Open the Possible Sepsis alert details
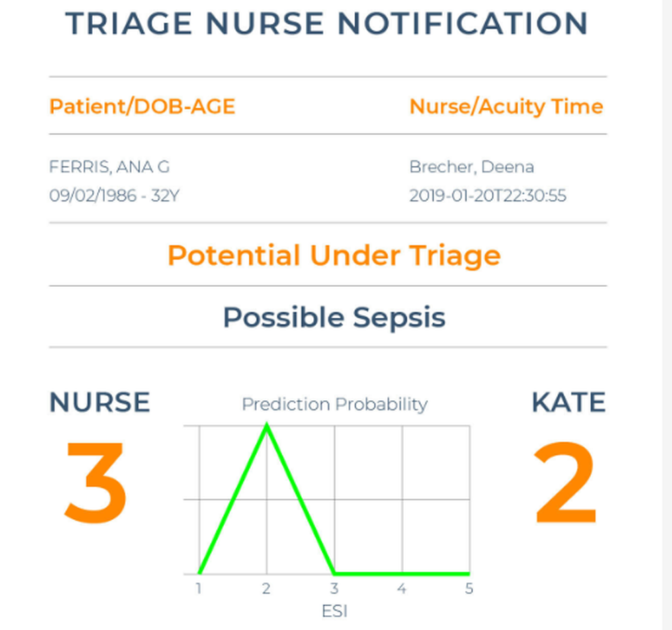The height and width of the screenshot is (630, 672). [x=334, y=317]
